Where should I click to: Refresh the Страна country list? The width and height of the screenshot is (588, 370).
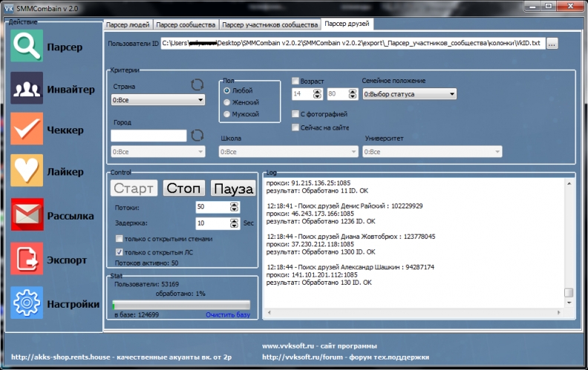(x=197, y=85)
